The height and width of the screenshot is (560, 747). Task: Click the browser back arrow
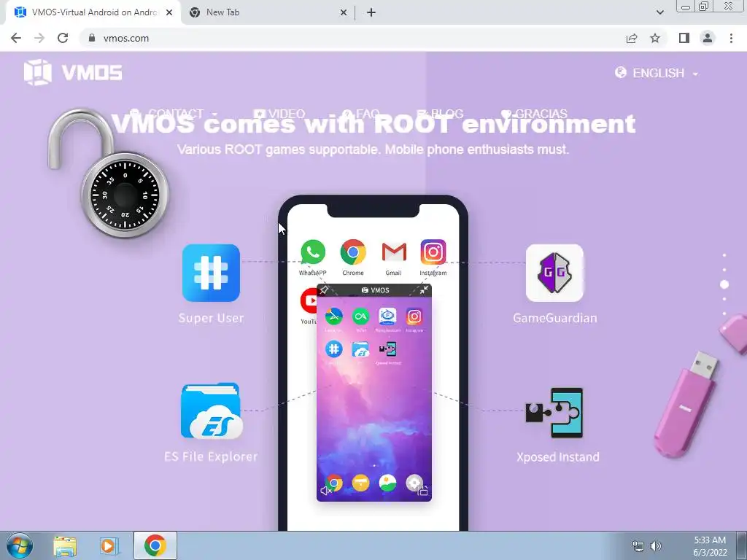click(16, 38)
